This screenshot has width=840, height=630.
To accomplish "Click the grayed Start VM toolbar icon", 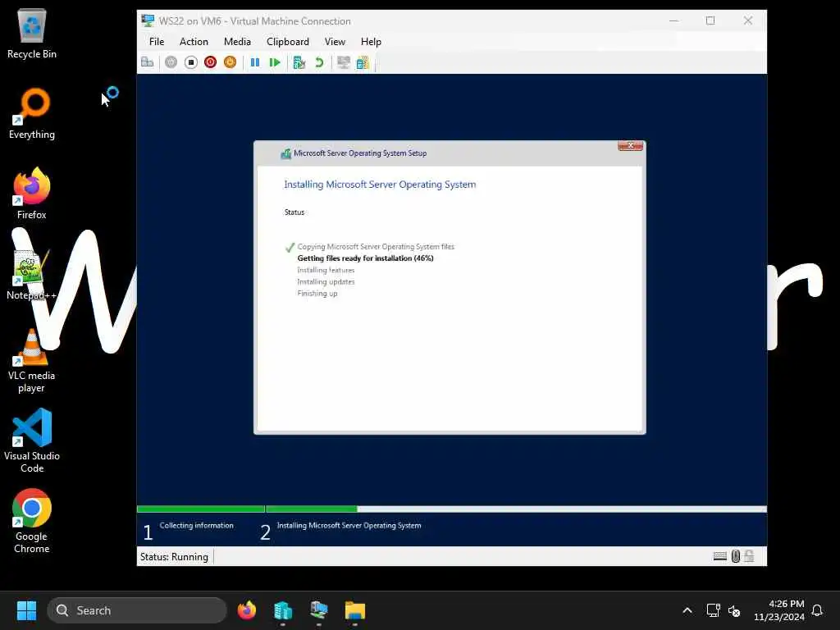I will coord(171,62).
